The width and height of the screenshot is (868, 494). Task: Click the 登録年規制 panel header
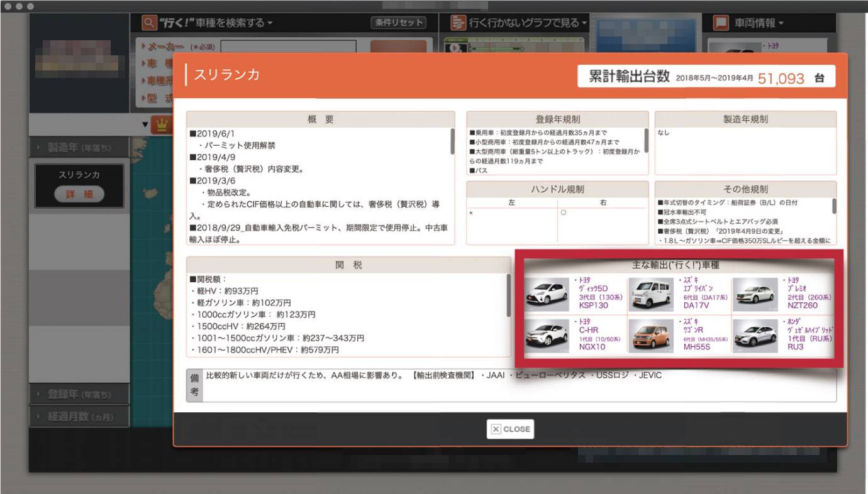557,119
